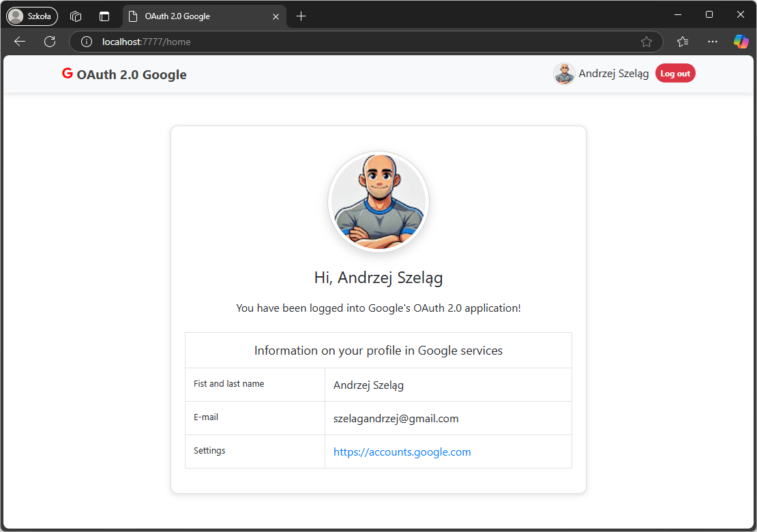This screenshot has width=757, height=532.
Task: Toggle the vertical tabs icon
Action: click(104, 16)
